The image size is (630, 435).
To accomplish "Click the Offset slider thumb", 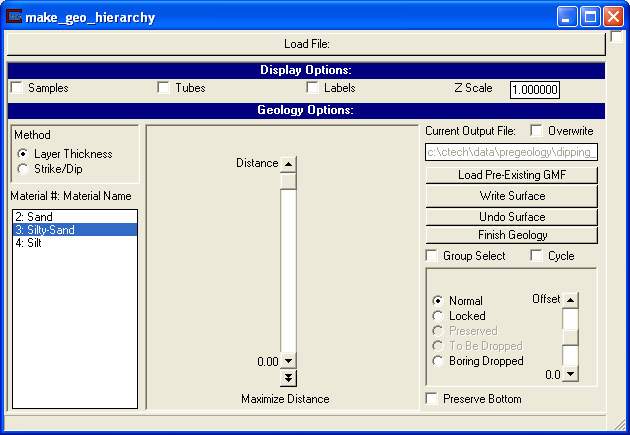I will (x=570, y=337).
